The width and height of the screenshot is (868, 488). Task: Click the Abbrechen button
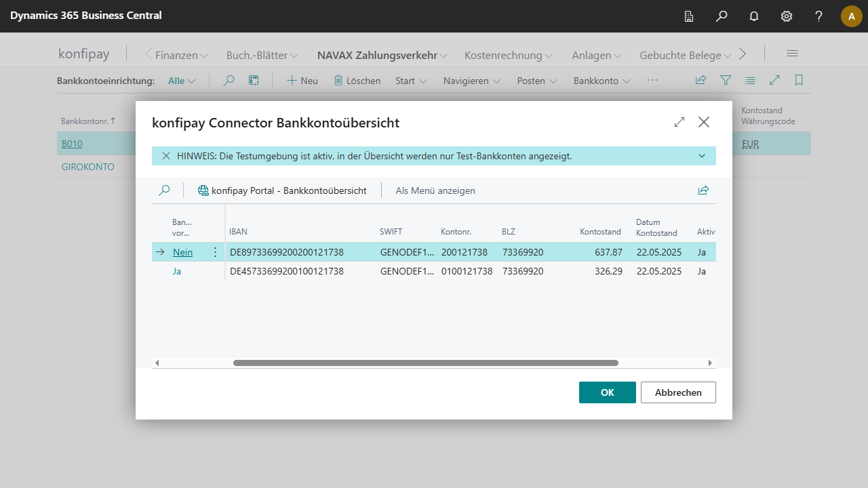[678, 392]
